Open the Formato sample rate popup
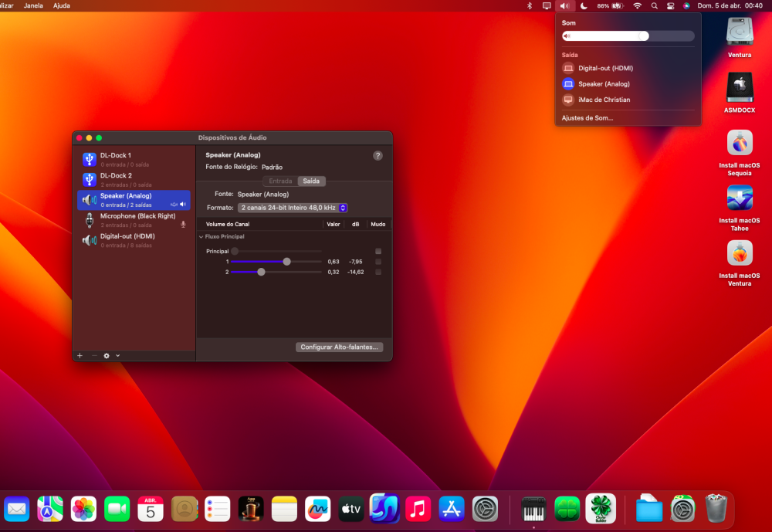772x532 pixels. click(293, 208)
